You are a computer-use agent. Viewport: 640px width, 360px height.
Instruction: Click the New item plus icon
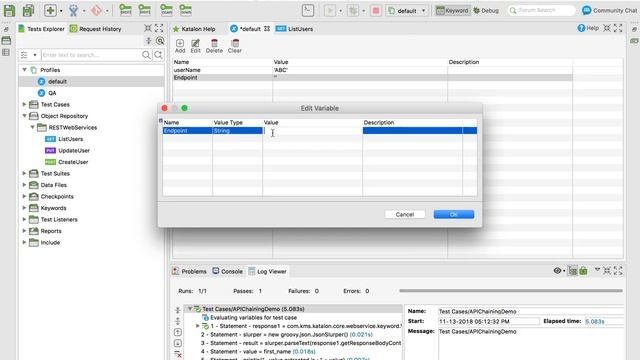pyautogui.click(x=50, y=10)
